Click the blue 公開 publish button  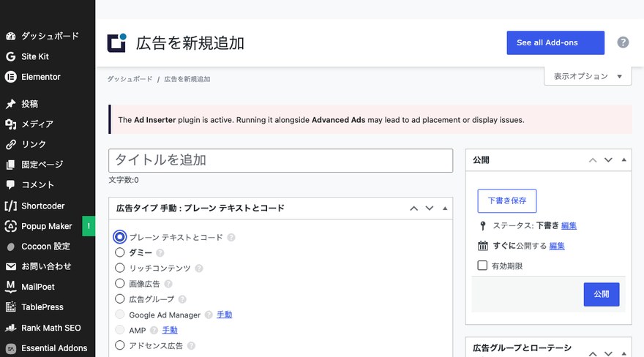[602, 294]
